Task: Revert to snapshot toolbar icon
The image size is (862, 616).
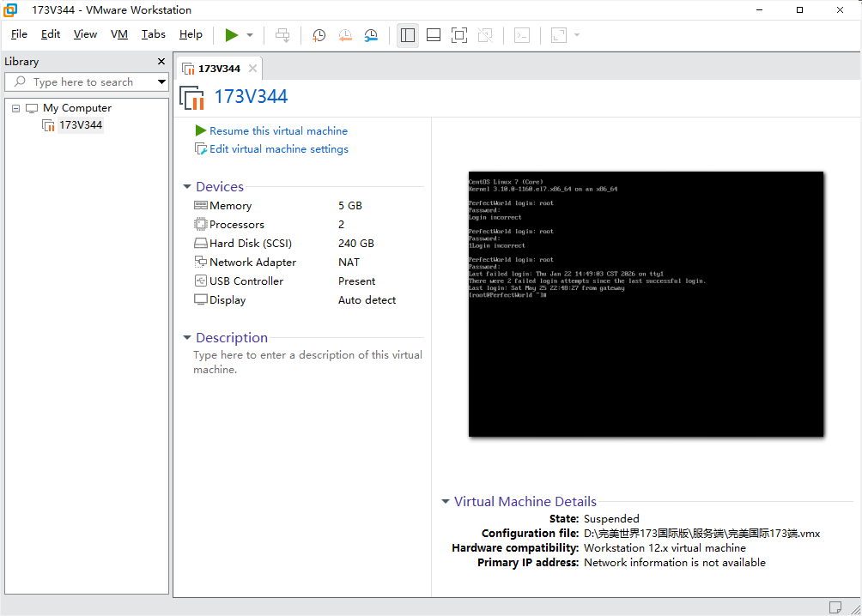Action: (345, 35)
